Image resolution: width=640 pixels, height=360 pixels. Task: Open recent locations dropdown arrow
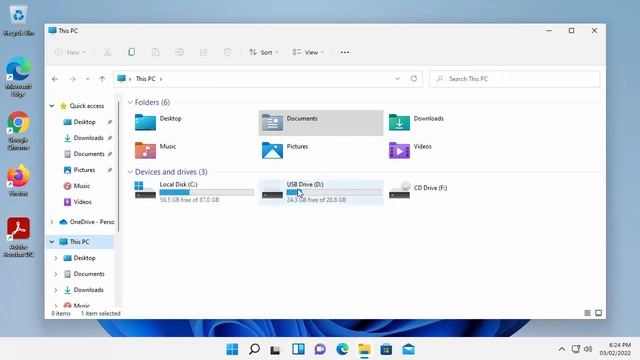[x=87, y=79]
